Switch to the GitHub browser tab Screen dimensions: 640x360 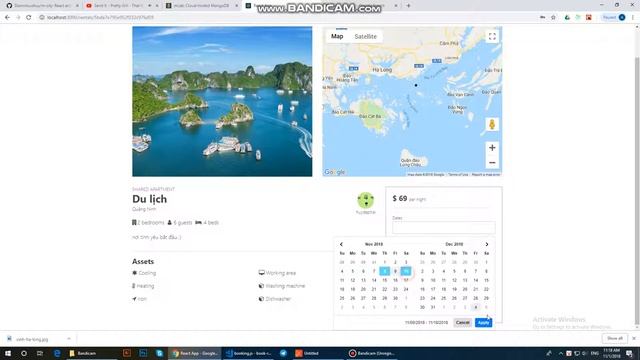pos(42,6)
